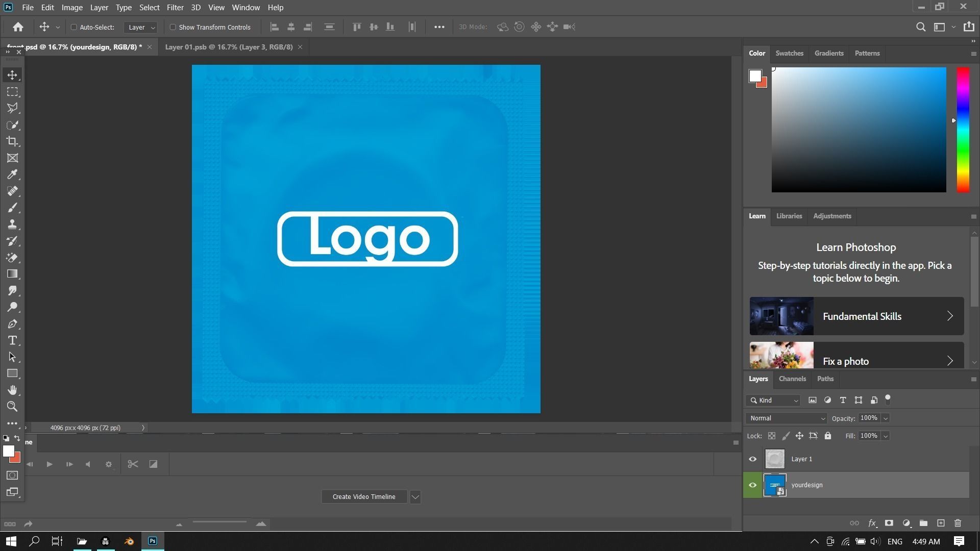Select the Crop tool
The image size is (980, 551).
point(12,141)
